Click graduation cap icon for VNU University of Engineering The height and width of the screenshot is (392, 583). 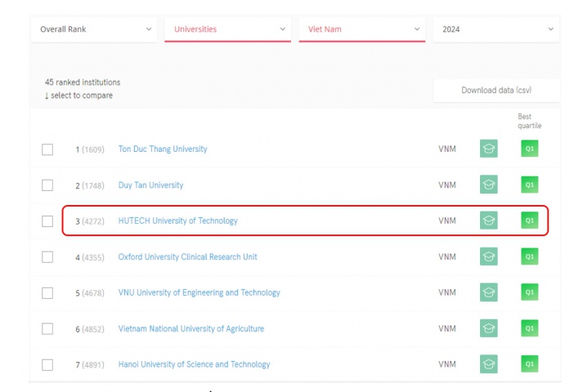click(x=489, y=292)
